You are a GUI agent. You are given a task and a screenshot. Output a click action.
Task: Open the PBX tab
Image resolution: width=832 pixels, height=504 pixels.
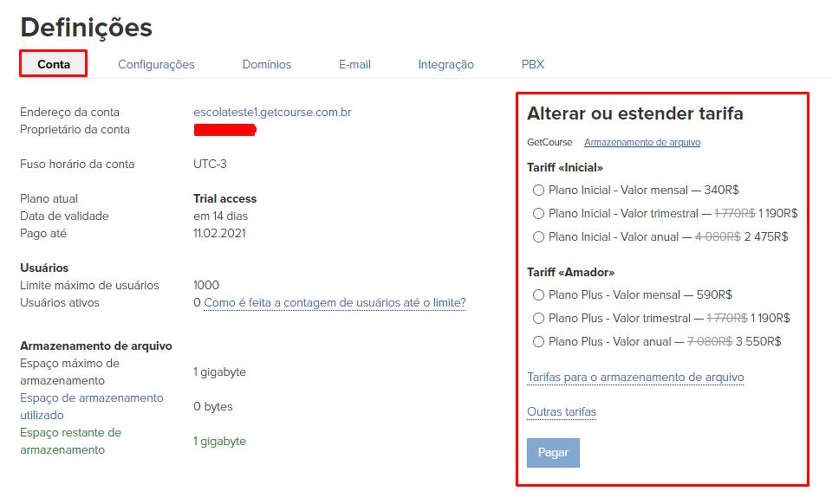pos(533,64)
